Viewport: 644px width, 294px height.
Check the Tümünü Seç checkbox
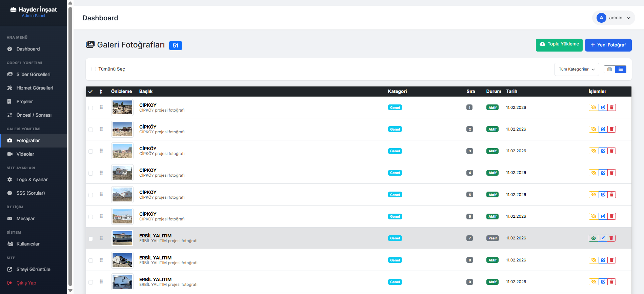click(x=94, y=69)
